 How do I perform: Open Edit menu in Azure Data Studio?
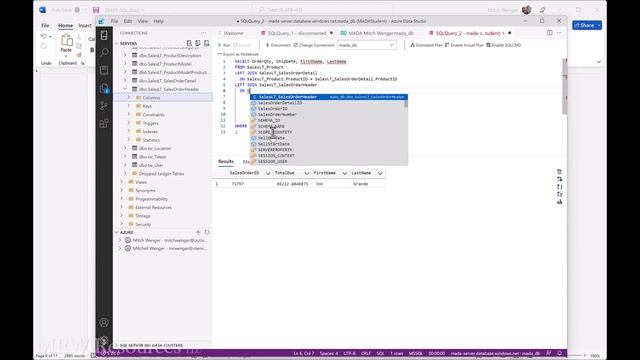tap(128, 21)
